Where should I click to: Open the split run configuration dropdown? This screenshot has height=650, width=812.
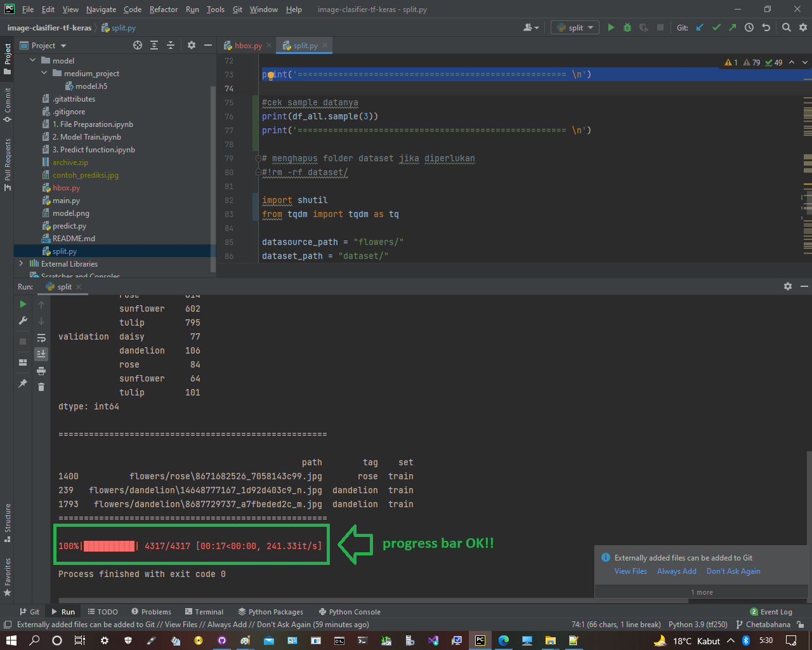point(575,27)
